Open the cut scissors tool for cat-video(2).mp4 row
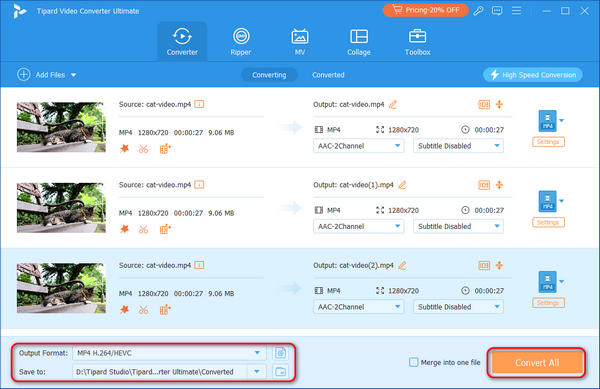Screen dimensions: 600x389 [143, 310]
